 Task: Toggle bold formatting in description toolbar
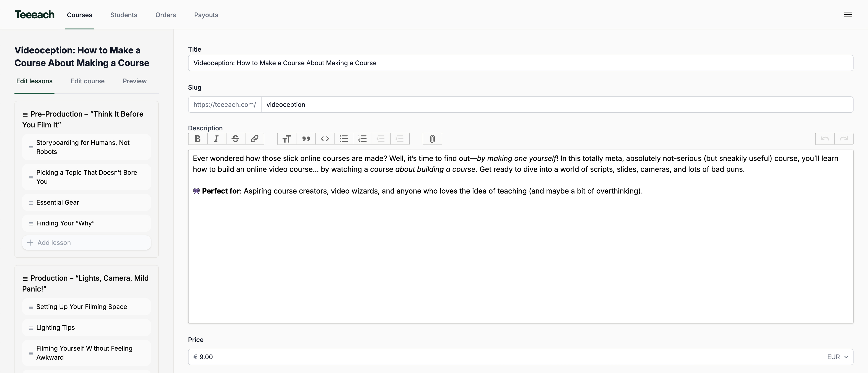[198, 139]
